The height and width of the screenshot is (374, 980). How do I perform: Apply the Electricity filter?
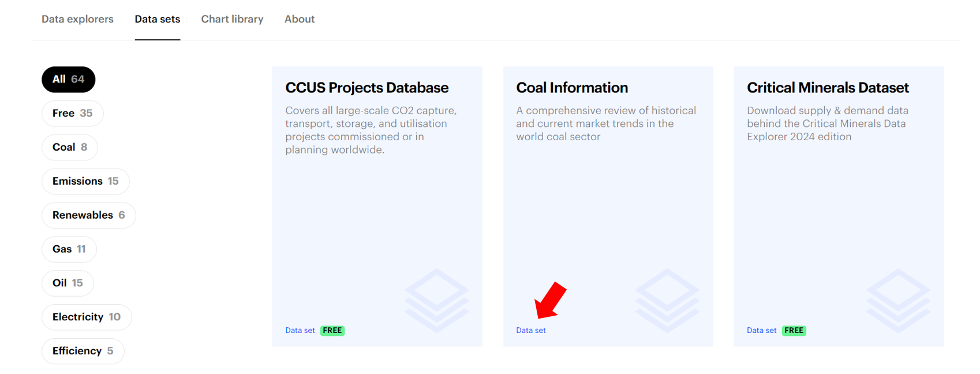click(x=87, y=317)
